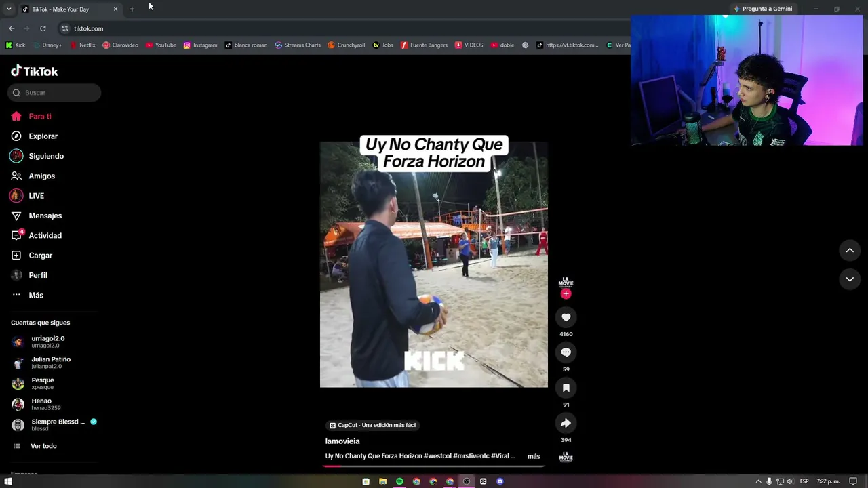The height and width of the screenshot is (488, 868).
Task: Open Spotify from the taskbar
Action: pyautogui.click(x=399, y=481)
